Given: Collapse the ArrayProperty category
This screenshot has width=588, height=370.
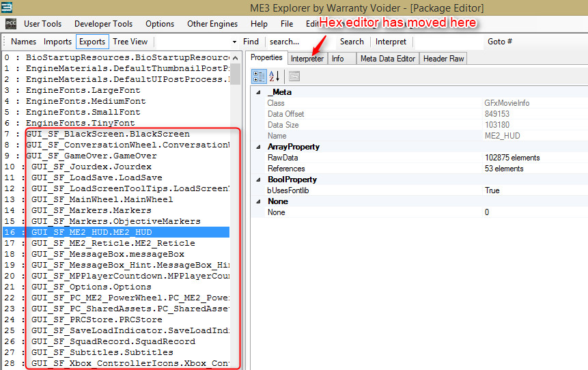Looking at the screenshot, I should tap(258, 147).
